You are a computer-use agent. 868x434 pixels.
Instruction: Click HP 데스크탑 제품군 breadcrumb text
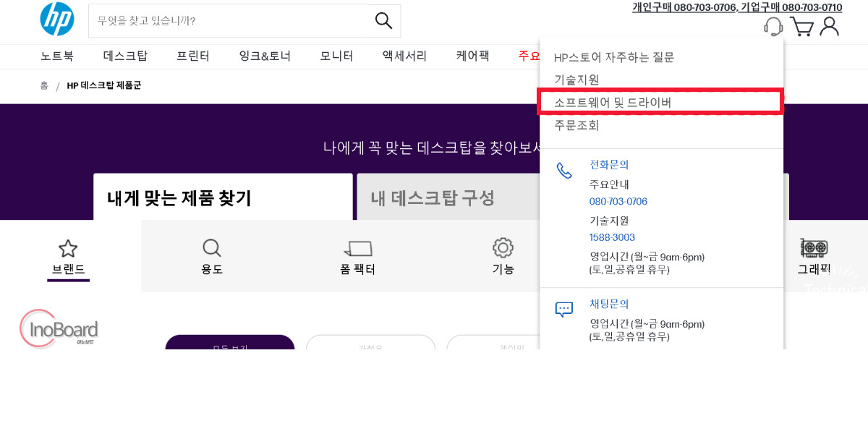[x=104, y=85]
